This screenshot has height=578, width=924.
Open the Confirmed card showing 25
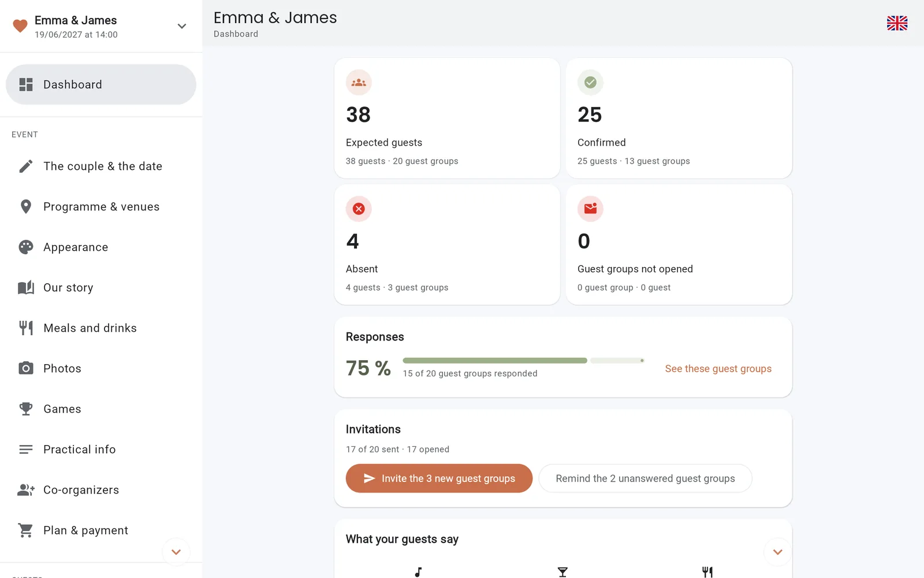(679, 118)
